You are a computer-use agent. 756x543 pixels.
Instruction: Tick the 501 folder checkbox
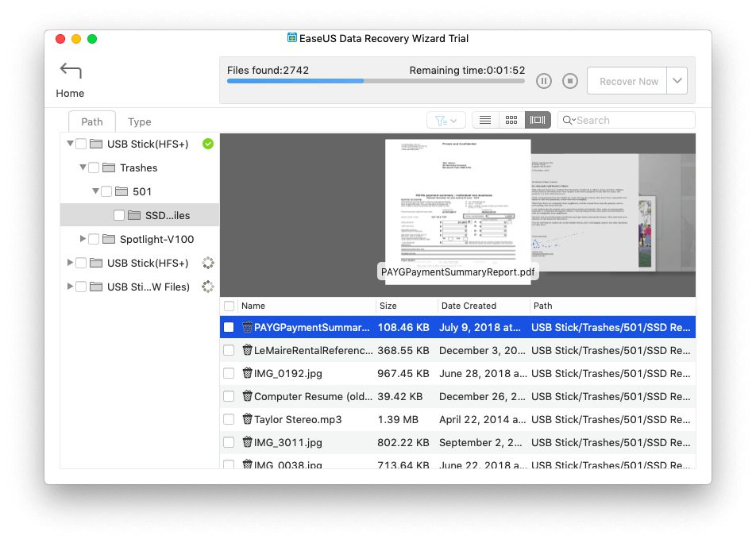pos(106,191)
